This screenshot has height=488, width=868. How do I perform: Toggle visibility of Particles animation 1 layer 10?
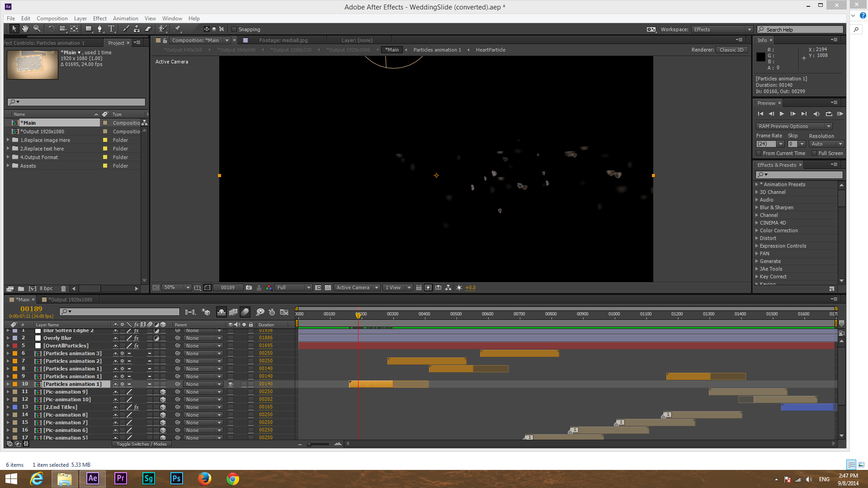tap(231, 384)
